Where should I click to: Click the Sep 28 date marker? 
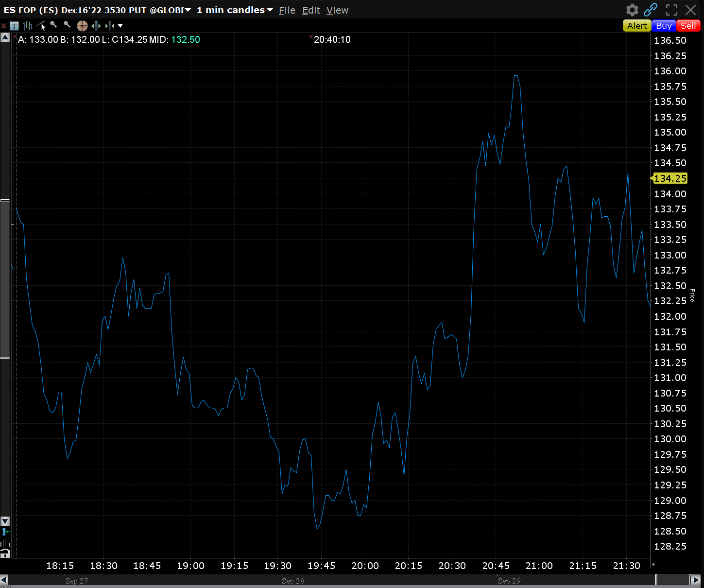coord(293,581)
